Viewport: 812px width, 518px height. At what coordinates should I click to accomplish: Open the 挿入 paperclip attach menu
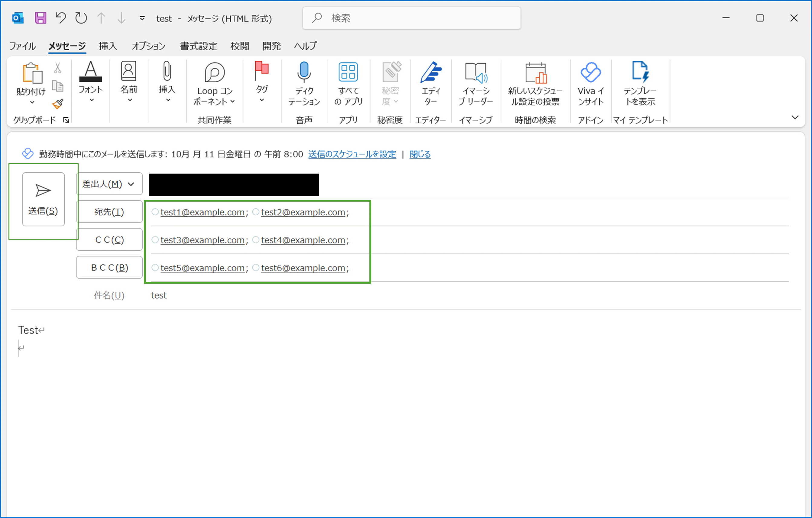coord(167,82)
